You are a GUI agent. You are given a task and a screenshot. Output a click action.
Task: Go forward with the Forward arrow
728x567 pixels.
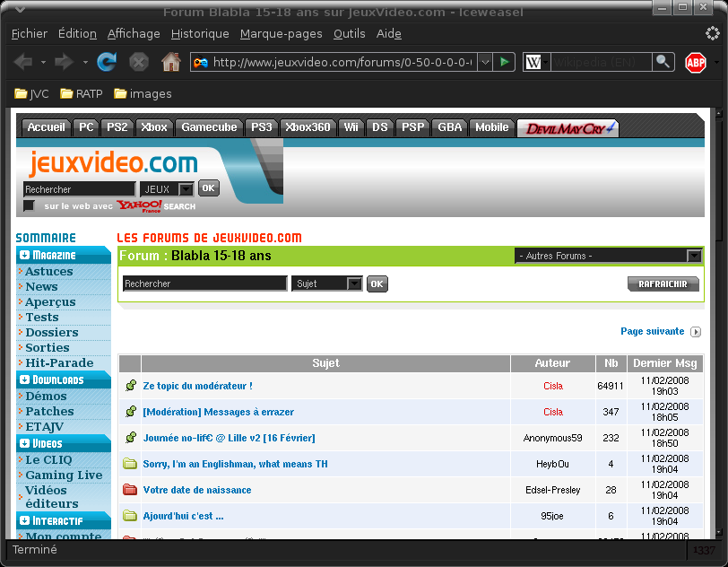(64, 62)
